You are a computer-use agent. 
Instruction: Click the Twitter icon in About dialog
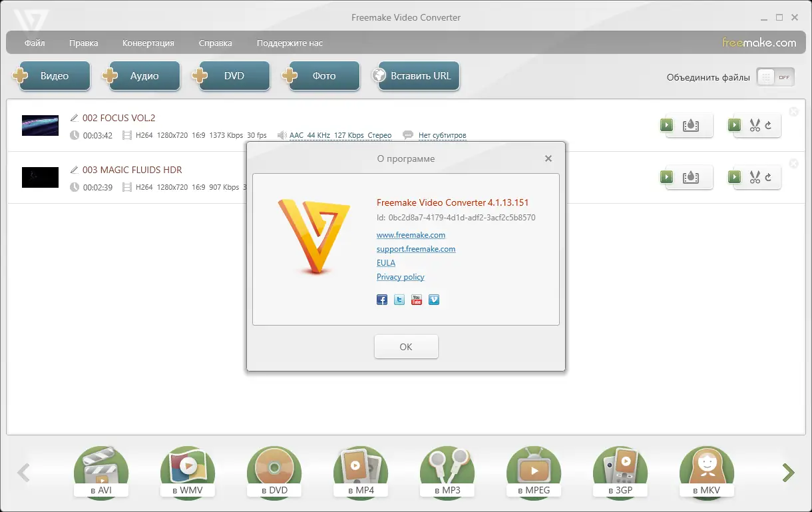399,300
